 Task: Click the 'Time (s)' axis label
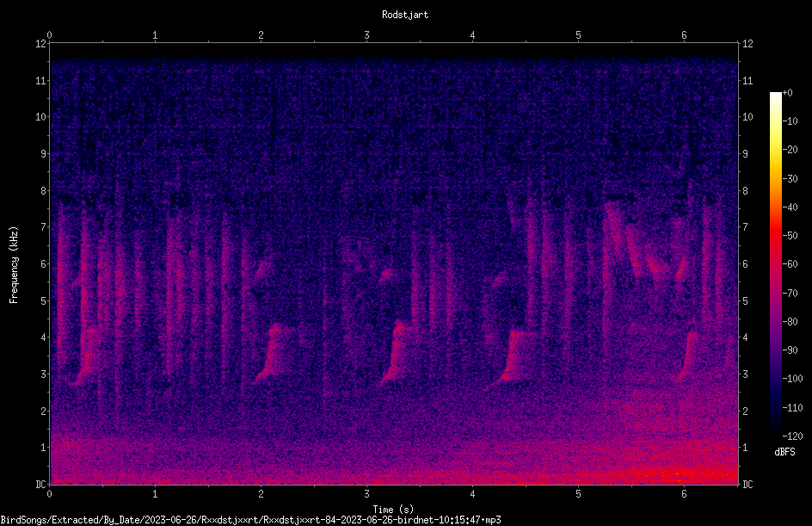(x=393, y=510)
